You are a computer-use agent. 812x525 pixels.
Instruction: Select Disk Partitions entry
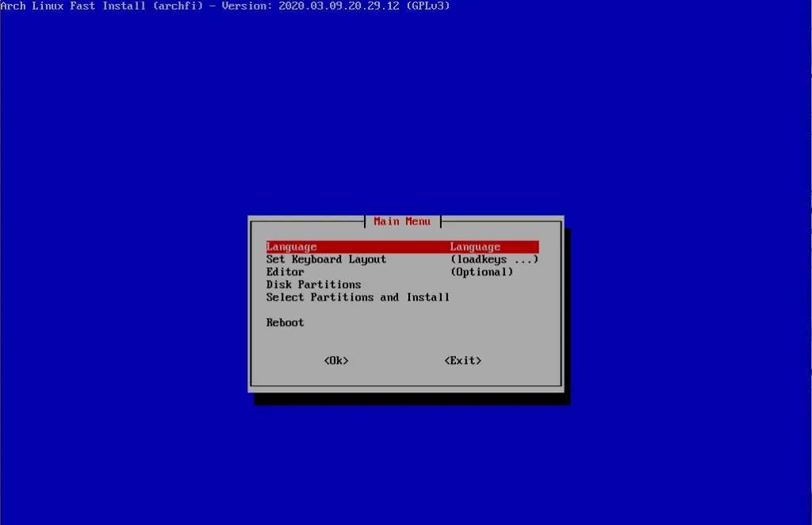tap(314, 285)
